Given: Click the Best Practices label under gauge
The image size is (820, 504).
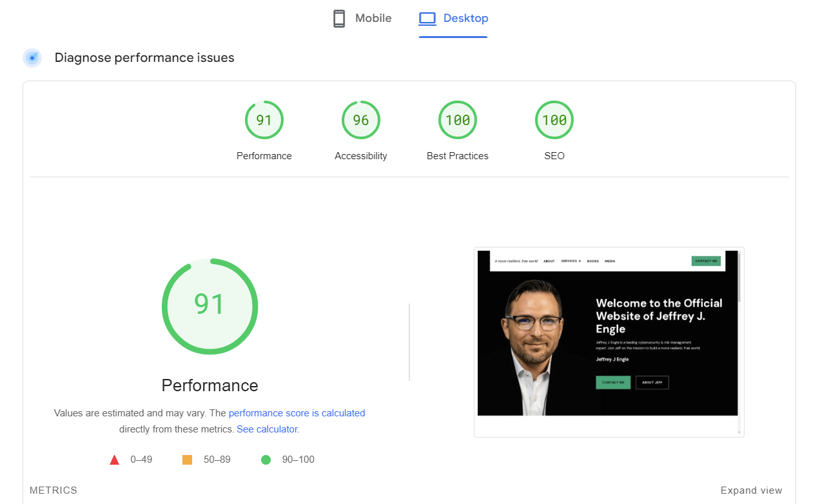Looking at the screenshot, I should [x=458, y=156].
